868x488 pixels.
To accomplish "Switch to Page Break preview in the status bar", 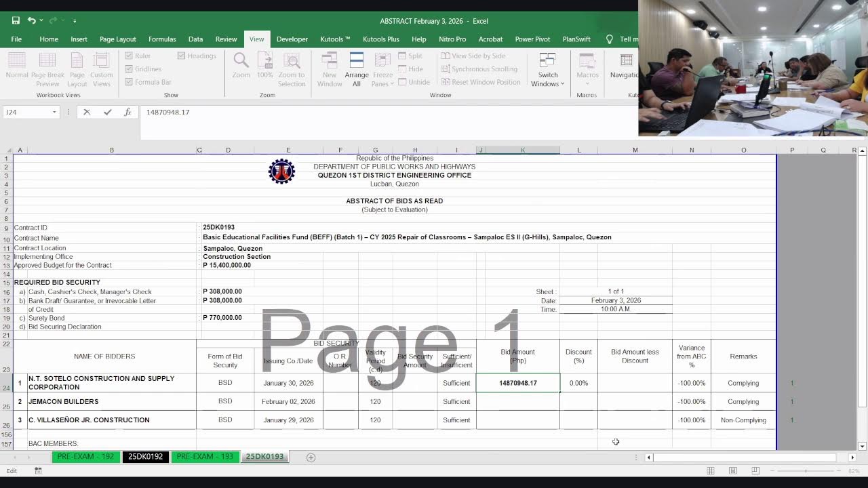I will click(x=755, y=471).
